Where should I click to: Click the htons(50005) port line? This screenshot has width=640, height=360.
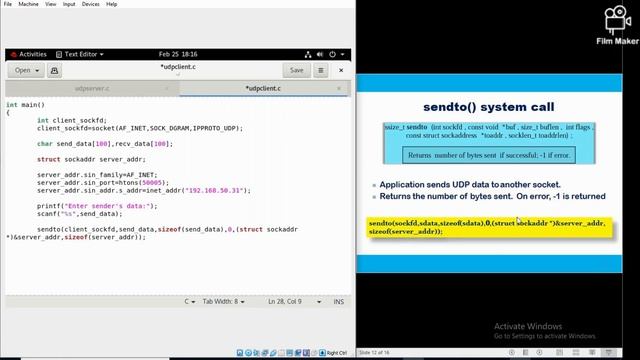tap(103, 183)
